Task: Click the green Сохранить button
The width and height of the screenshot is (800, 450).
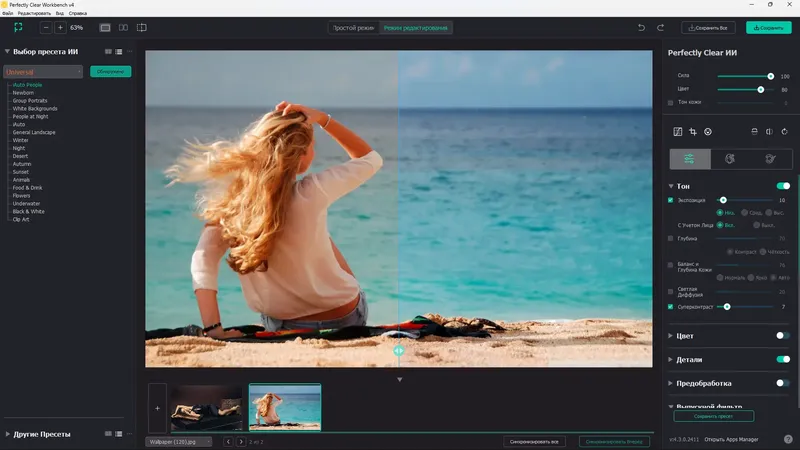Action: pyautogui.click(x=769, y=28)
